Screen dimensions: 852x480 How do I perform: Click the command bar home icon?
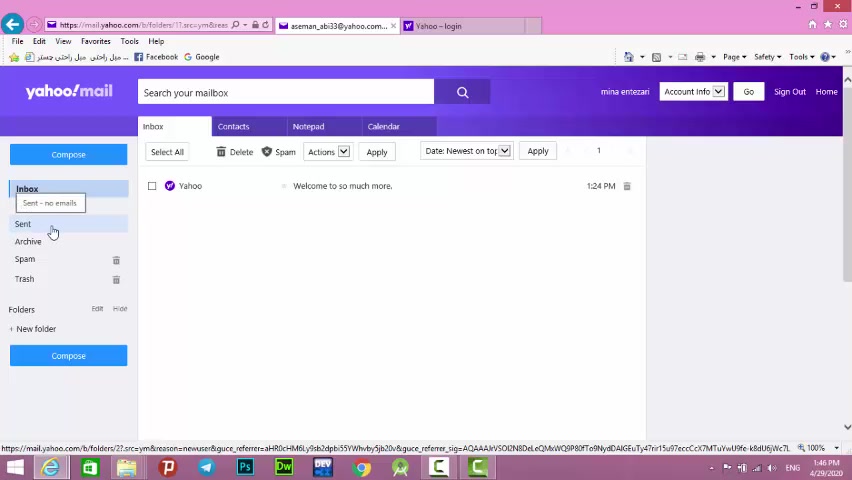tap(629, 57)
